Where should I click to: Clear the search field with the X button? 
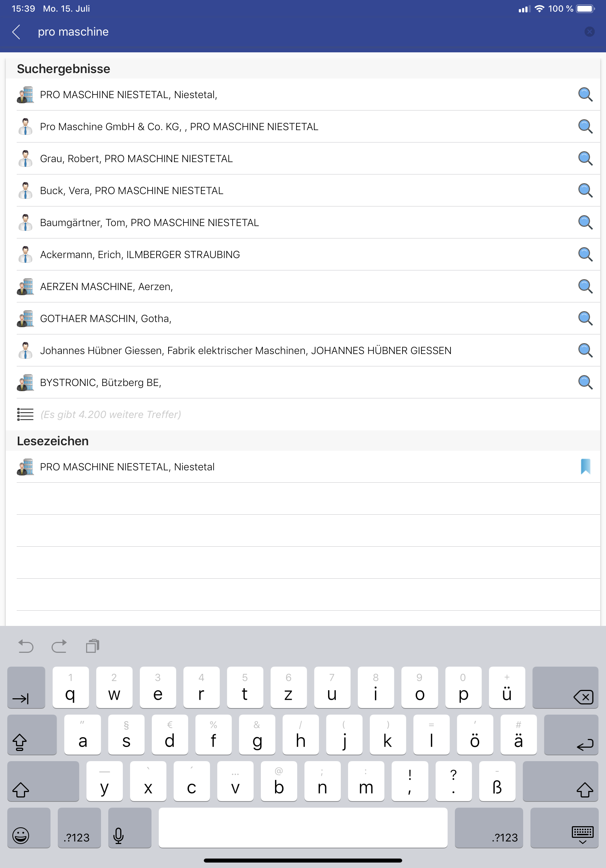(x=589, y=32)
